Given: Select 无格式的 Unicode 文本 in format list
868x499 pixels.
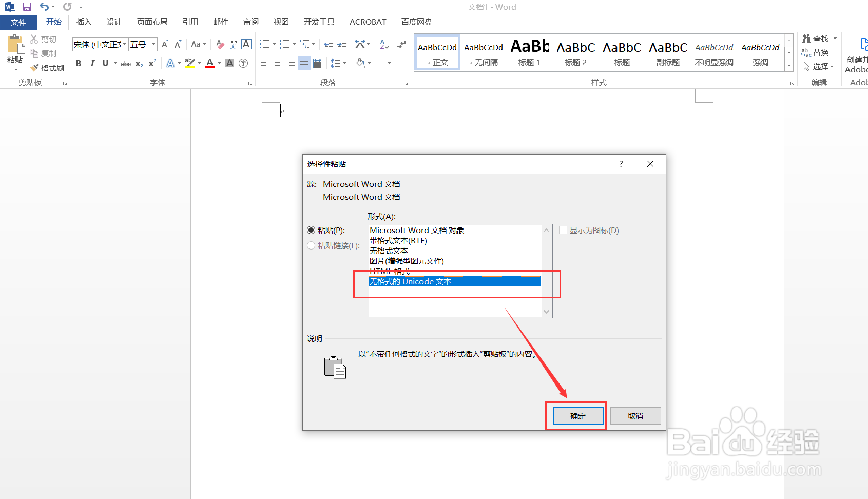Looking at the screenshot, I should 455,281.
